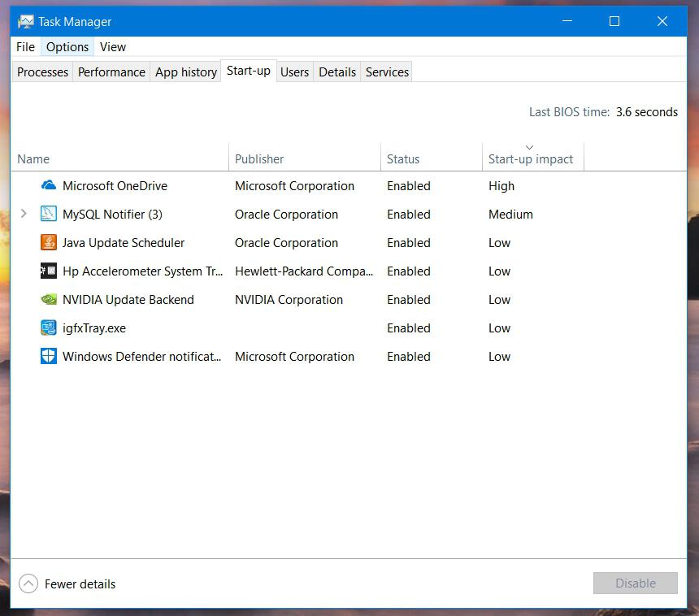The image size is (699, 616).
Task: Select the MySQL Notifier (3) row name
Action: pos(112,215)
